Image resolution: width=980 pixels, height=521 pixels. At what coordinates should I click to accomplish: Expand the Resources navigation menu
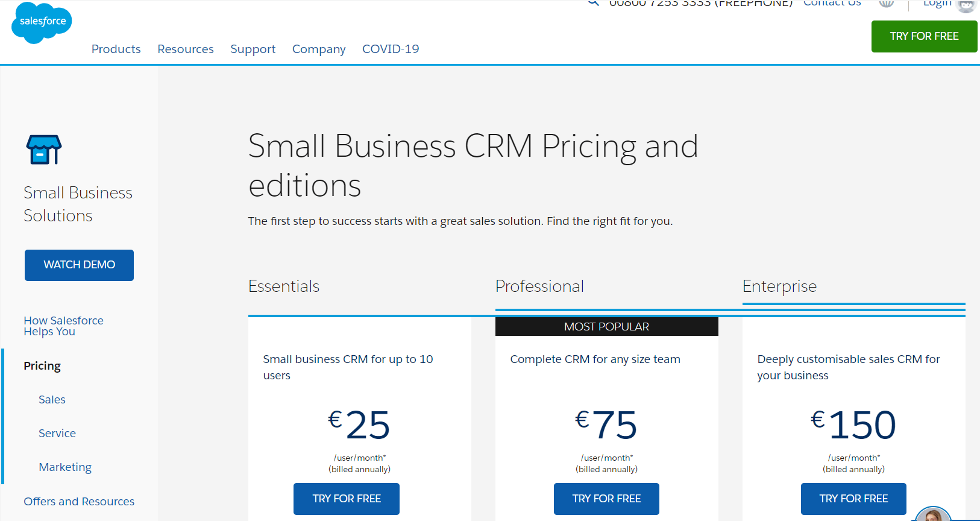(x=186, y=49)
